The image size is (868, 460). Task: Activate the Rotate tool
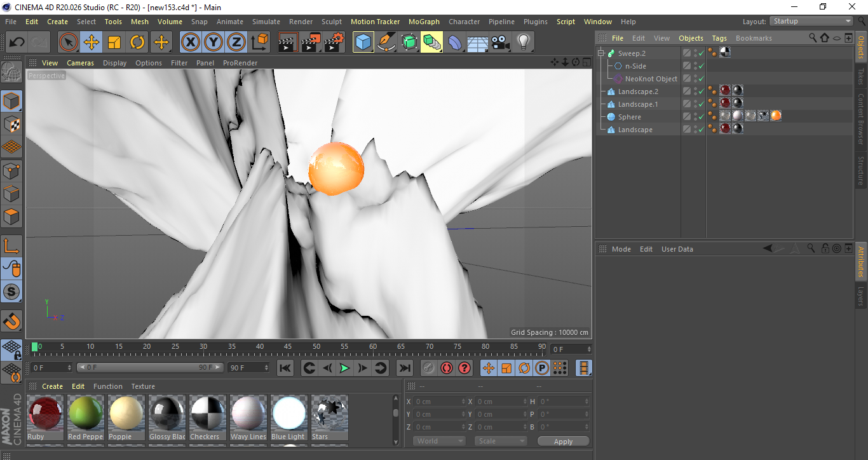pos(137,43)
